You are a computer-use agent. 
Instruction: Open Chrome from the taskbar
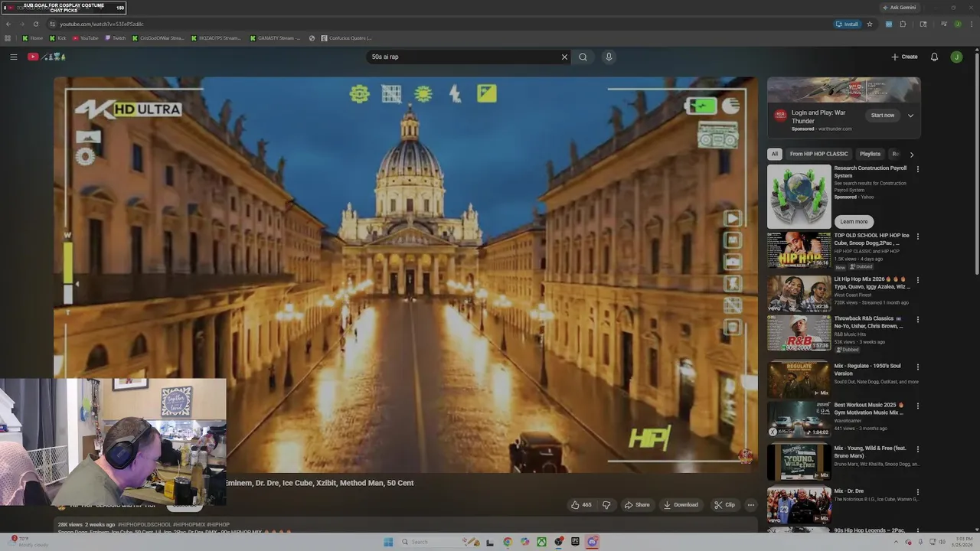(508, 542)
